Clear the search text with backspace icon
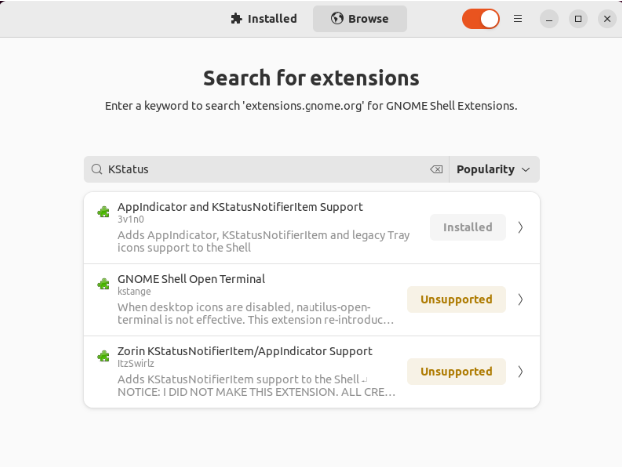 pos(436,170)
